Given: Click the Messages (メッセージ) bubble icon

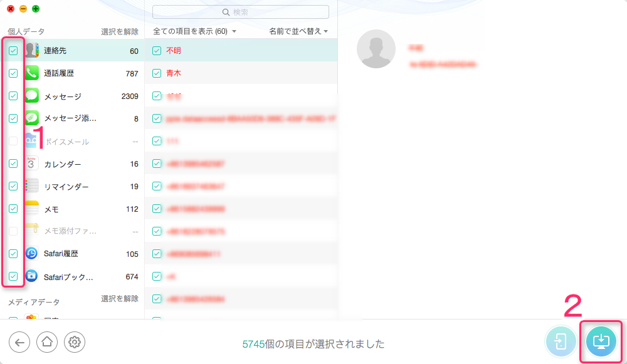Looking at the screenshot, I should [31, 95].
